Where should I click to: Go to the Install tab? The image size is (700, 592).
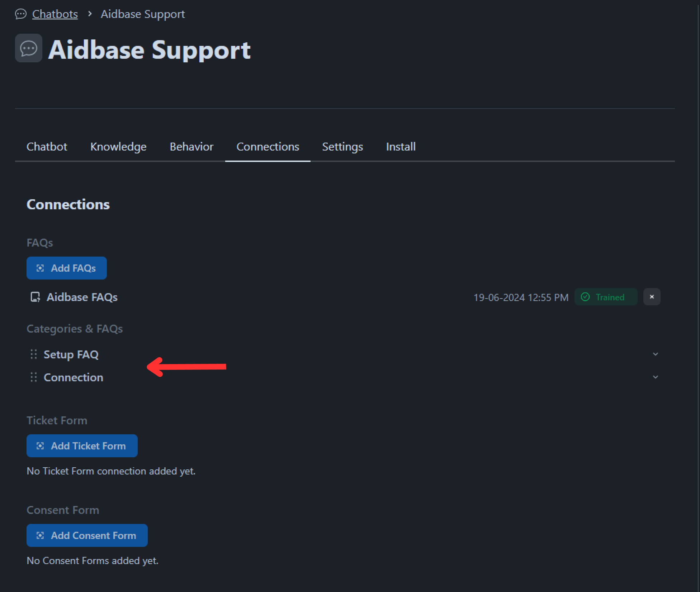[x=401, y=147]
